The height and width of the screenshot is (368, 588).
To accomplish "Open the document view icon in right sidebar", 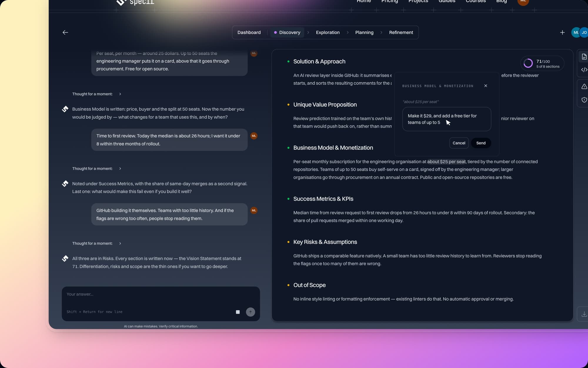I will 584,57.
